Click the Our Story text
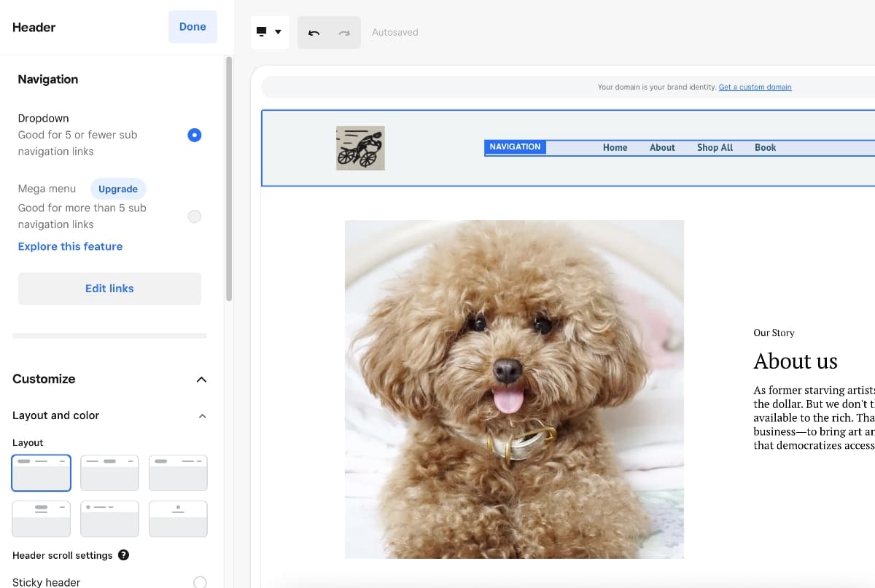This screenshot has height=588, width=875. click(774, 332)
